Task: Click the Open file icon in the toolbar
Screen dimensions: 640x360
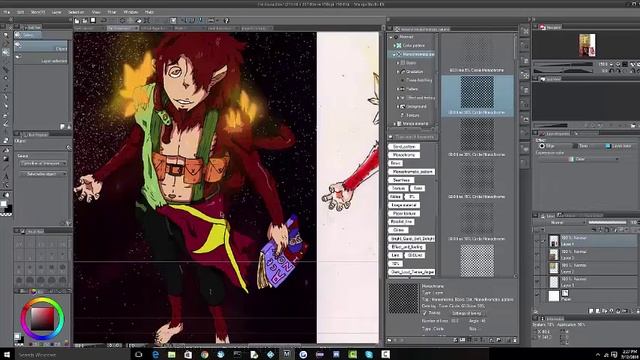Action: click(x=85, y=20)
